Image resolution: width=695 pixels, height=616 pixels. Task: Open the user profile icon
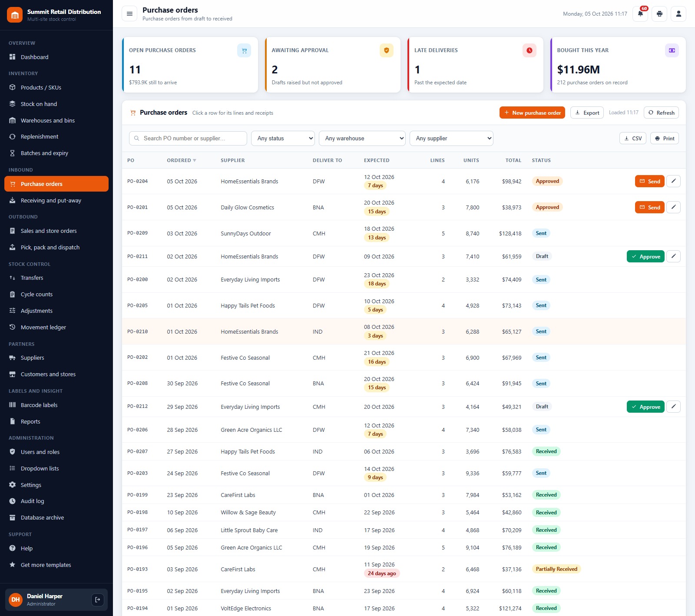678,14
